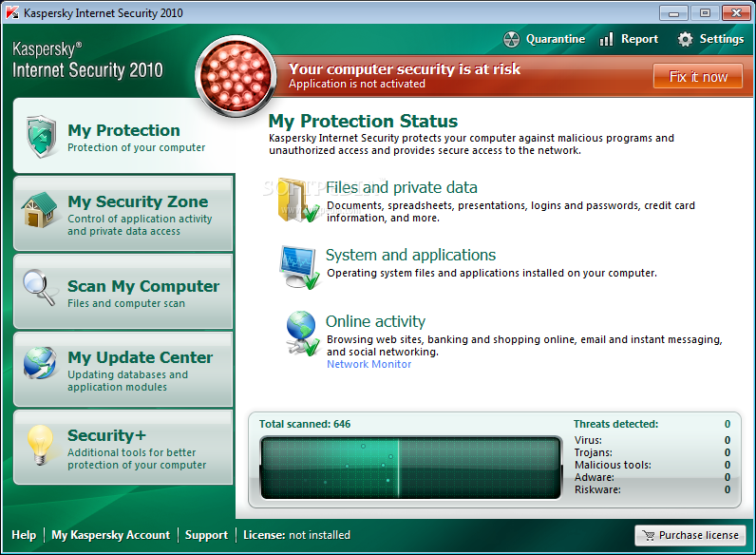
Task: Maximize the Kaspersky window
Action: tap(705, 13)
